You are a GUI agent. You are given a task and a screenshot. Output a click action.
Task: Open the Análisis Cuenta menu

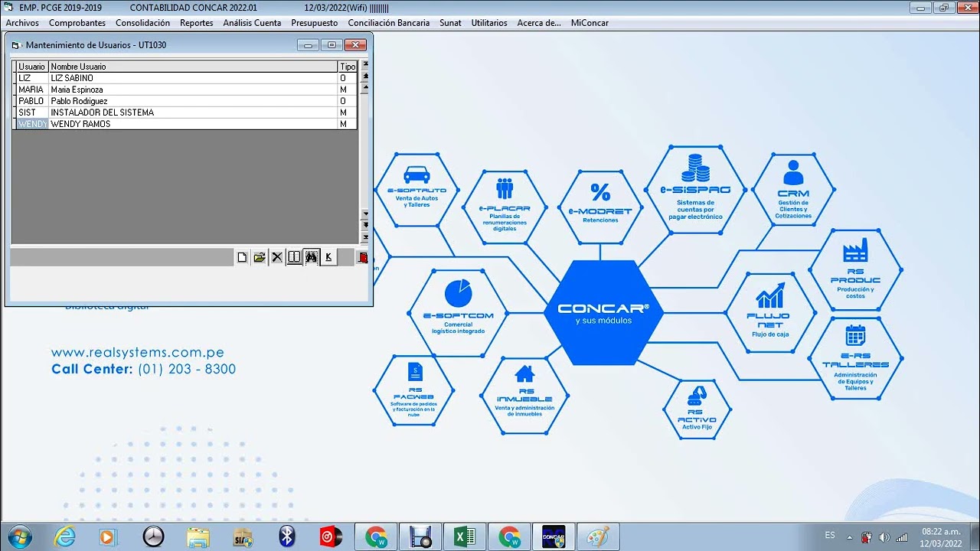pyautogui.click(x=252, y=23)
